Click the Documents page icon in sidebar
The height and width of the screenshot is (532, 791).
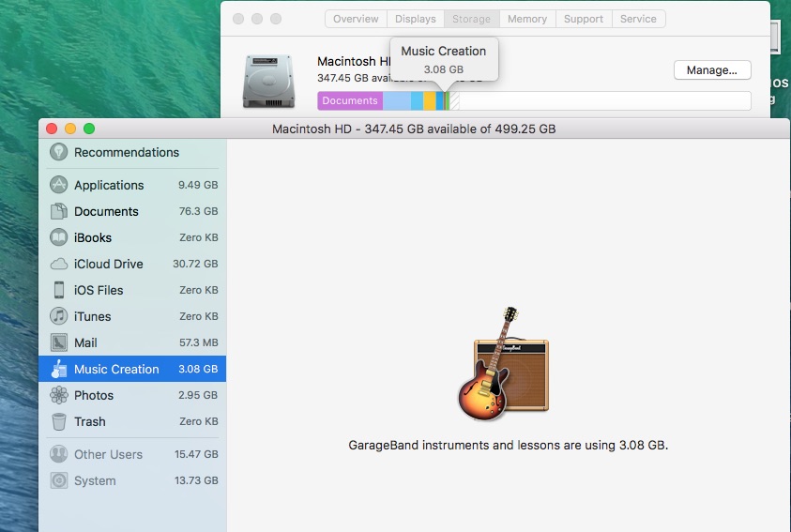coord(58,211)
